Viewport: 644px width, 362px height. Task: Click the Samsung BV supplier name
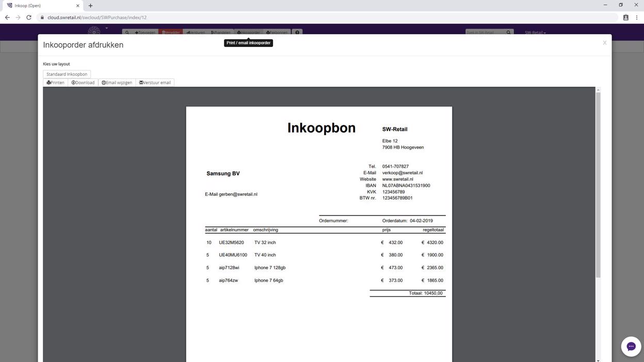223,174
